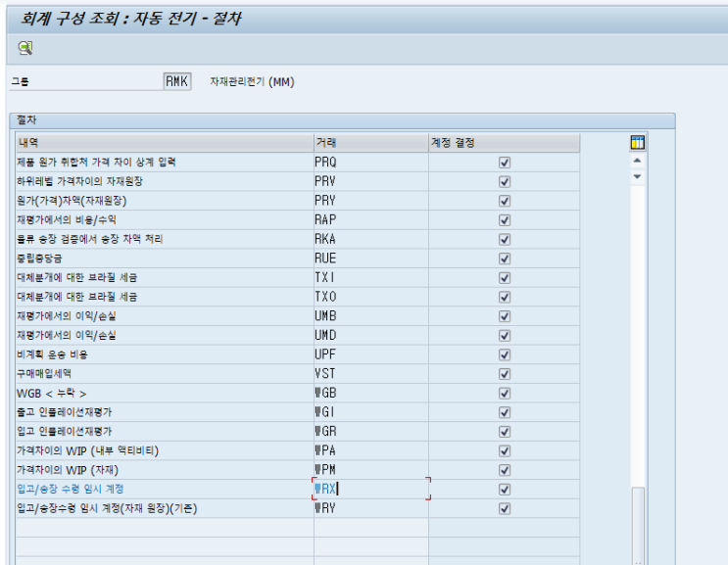Click description '입고 인플레이션재평가'
This screenshot has width=728, height=565.
coord(64,432)
